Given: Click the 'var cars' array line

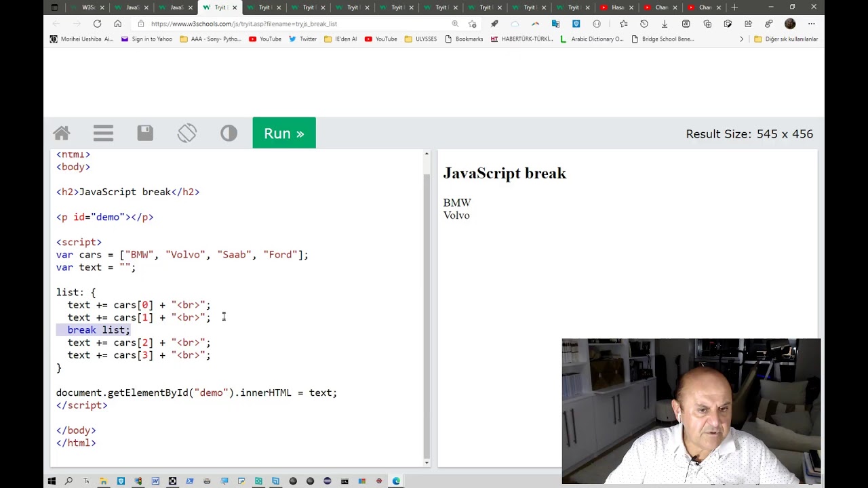Looking at the screenshot, I should [182, 255].
